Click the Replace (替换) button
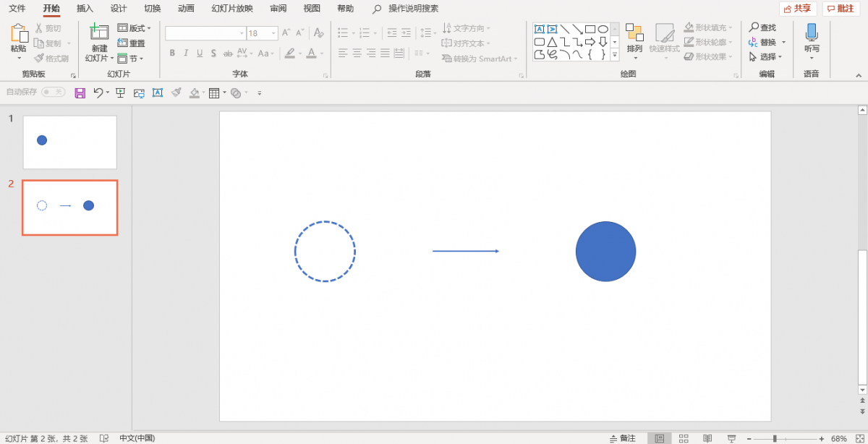 click(x=767, y=42)
